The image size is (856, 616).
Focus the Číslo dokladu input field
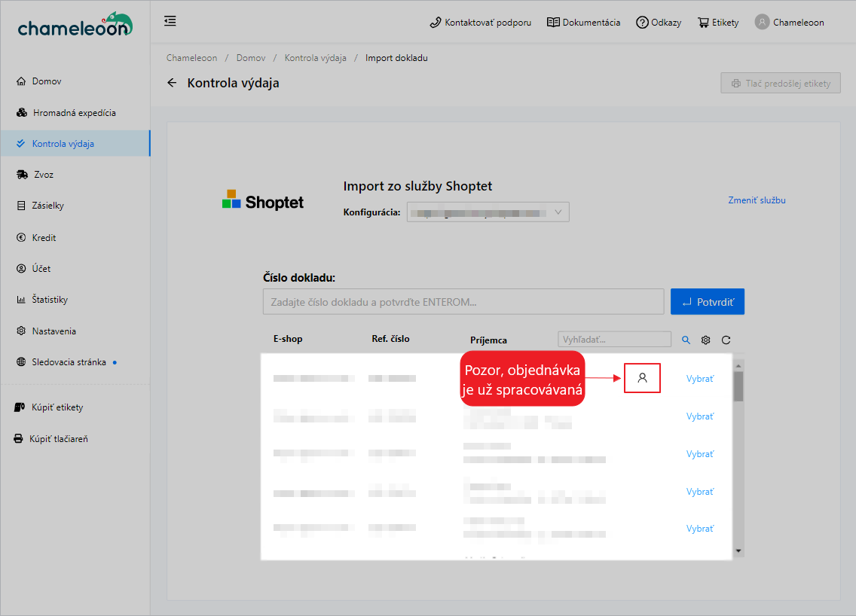pos(463,302)
